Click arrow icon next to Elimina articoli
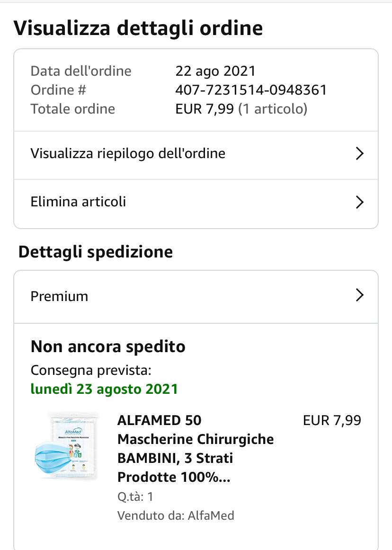The width and height of the screenshot is (392, 550). pyautogui.click(x=359, y=203)
